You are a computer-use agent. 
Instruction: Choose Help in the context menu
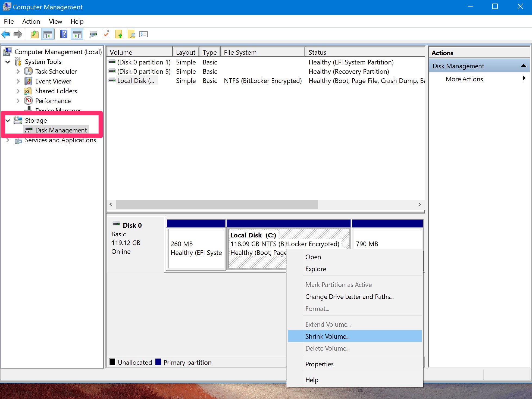(355, 380)
